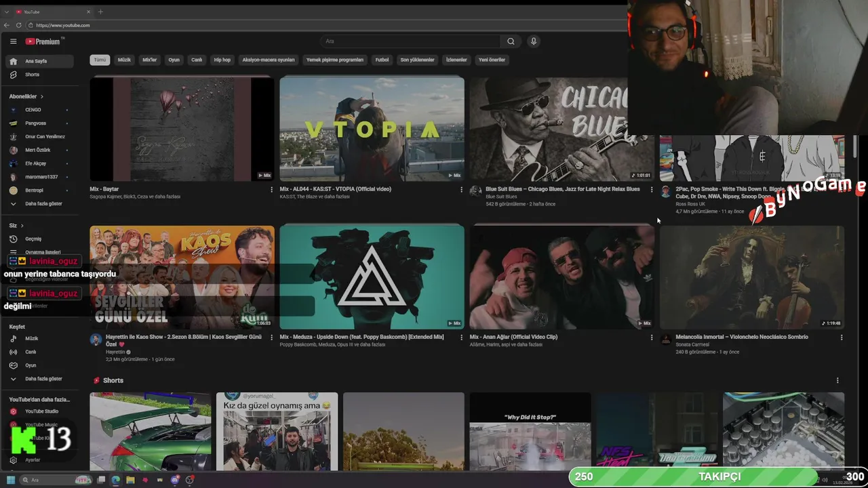Play the Anan Ağlar video thumbnail
Image resolution: width=868 pixels, height=488 pixels.
(x=562, y=277)
